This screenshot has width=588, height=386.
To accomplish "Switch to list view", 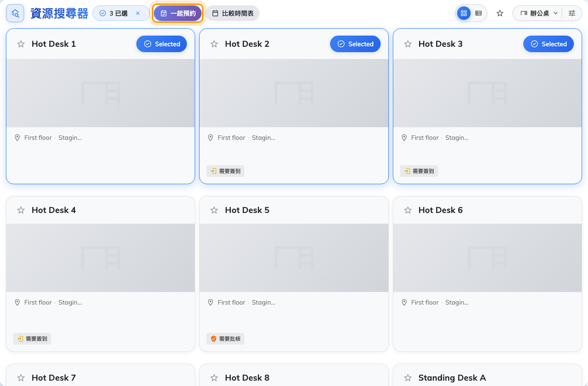I will click(478, 13).
